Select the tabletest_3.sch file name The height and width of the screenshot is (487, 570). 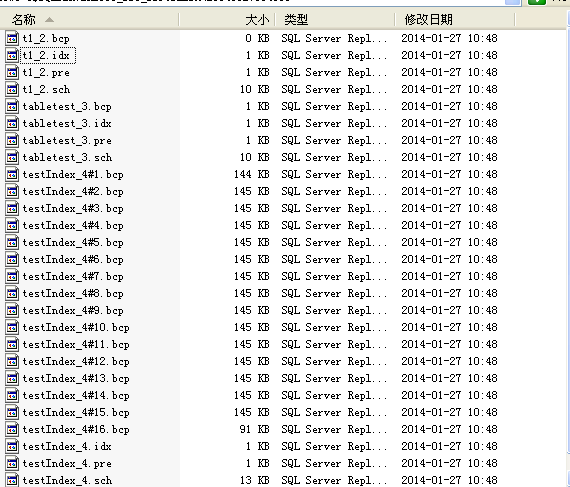click(67, 157)
